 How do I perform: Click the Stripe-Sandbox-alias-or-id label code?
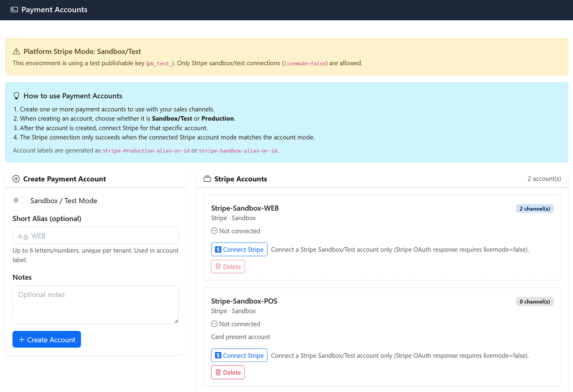pyautogui.click(x=238, y=151)
